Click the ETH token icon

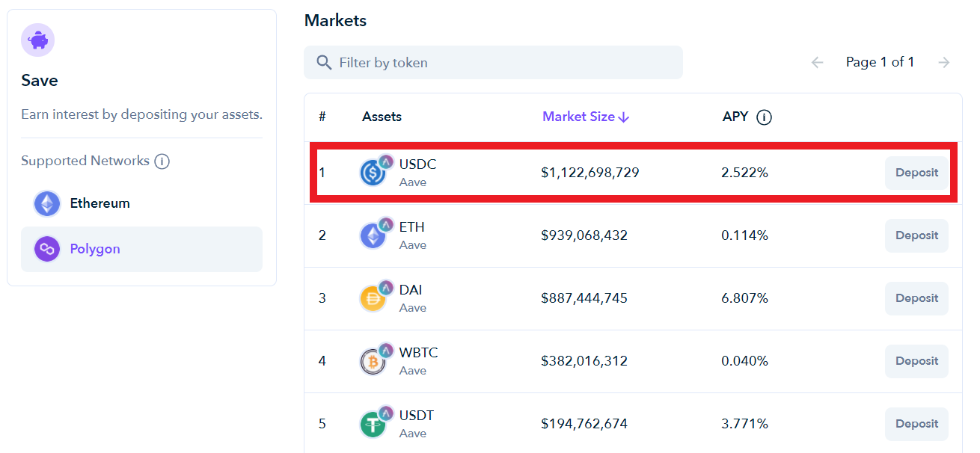[x=373, y=236]
